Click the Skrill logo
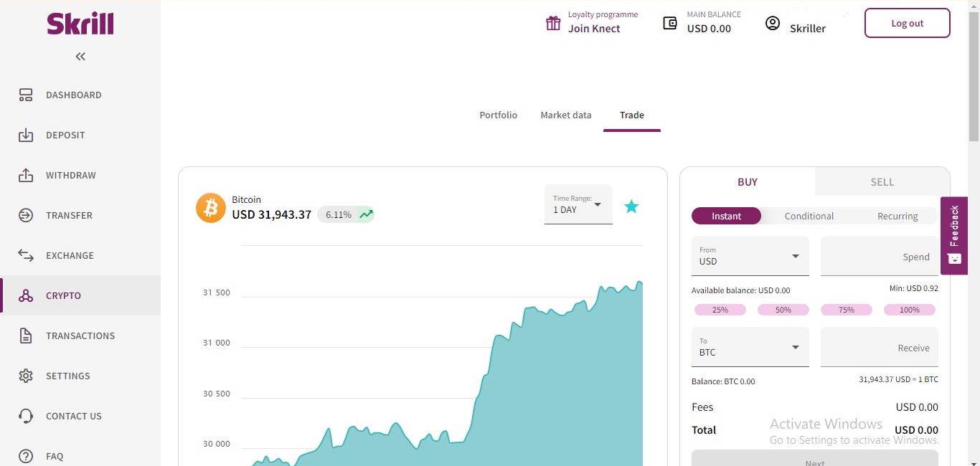 point(80,24)
